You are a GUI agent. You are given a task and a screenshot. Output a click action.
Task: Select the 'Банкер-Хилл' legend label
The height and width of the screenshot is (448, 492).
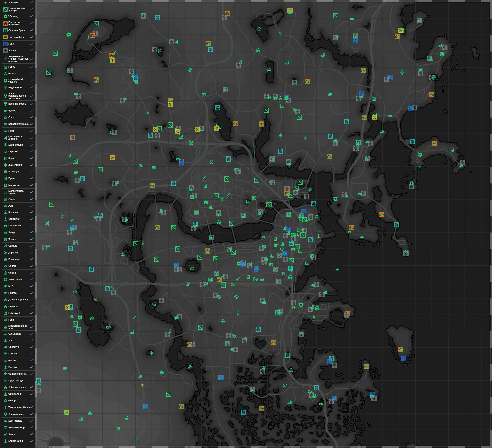tap(15, 441)
